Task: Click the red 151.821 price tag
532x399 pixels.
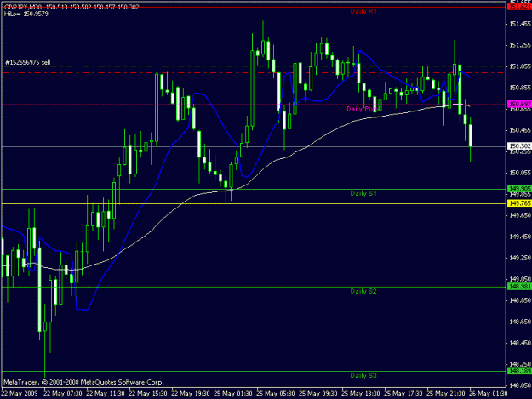Action: 519,7
